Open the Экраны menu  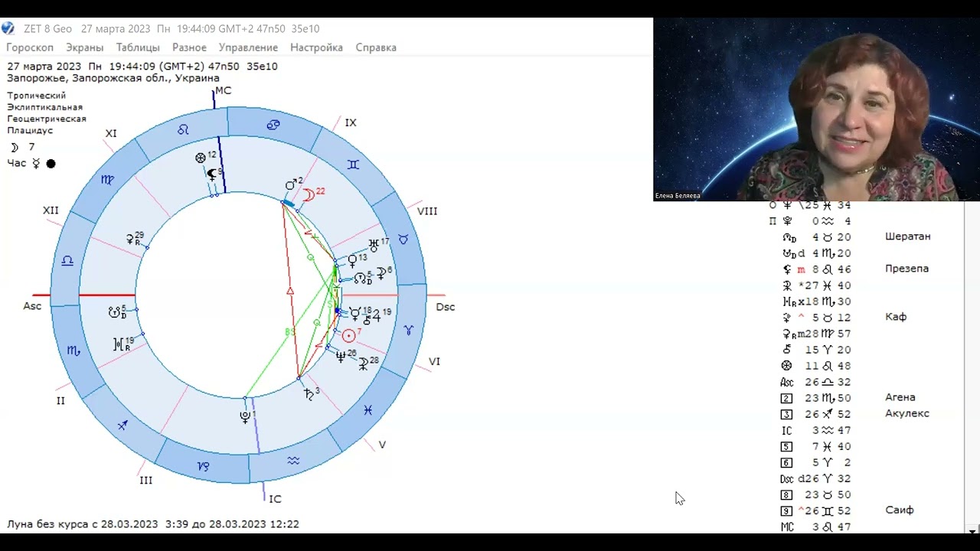[84, 47]
